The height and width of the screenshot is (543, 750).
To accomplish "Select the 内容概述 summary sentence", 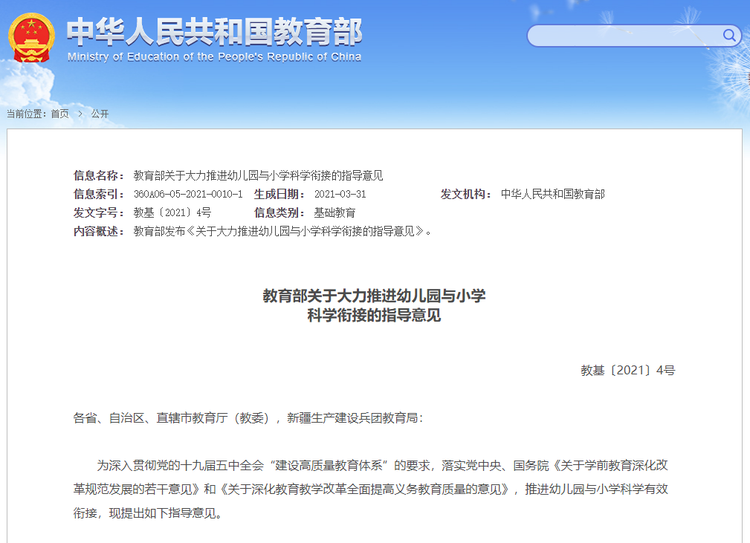I will pyautogui.click(x=282, y=232).
